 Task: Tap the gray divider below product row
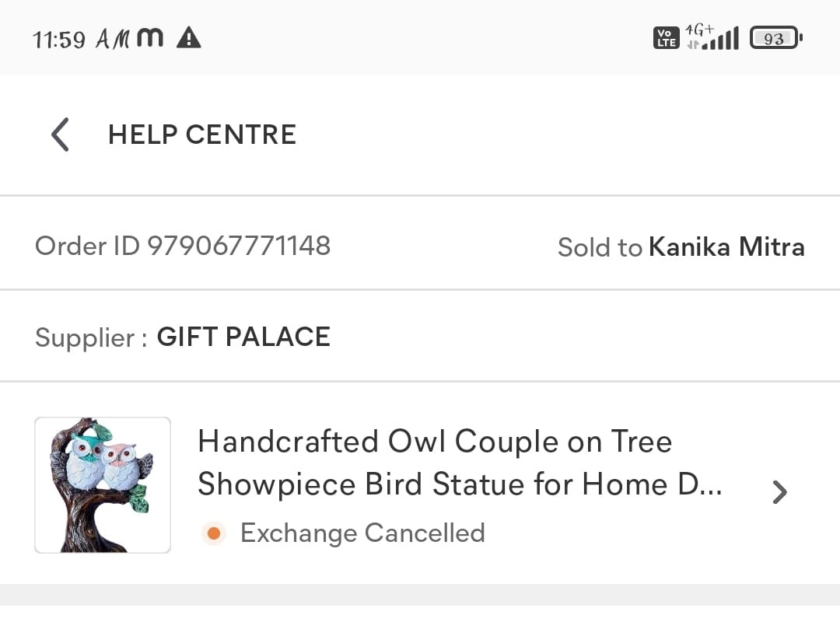tap(420, 595)
